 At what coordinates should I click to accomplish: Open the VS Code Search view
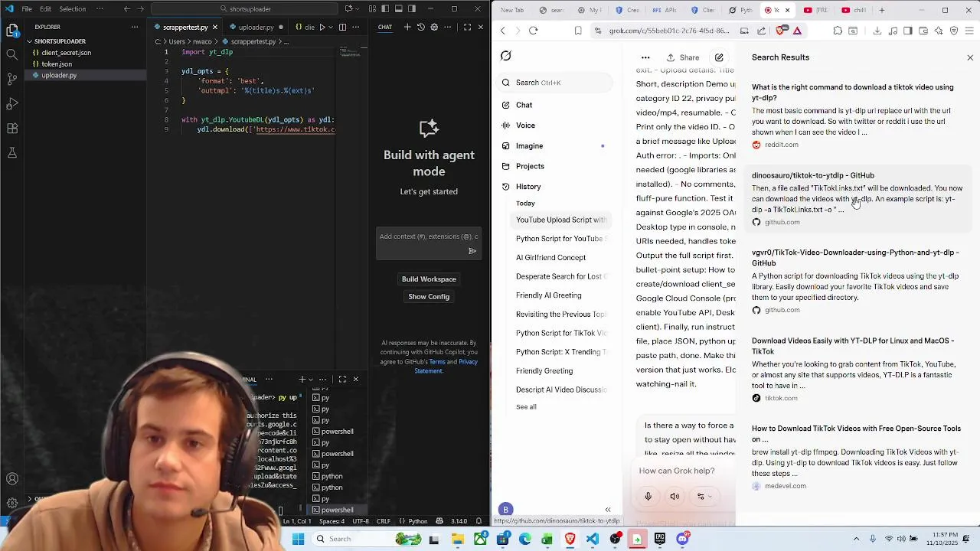[x=12, y=54]
